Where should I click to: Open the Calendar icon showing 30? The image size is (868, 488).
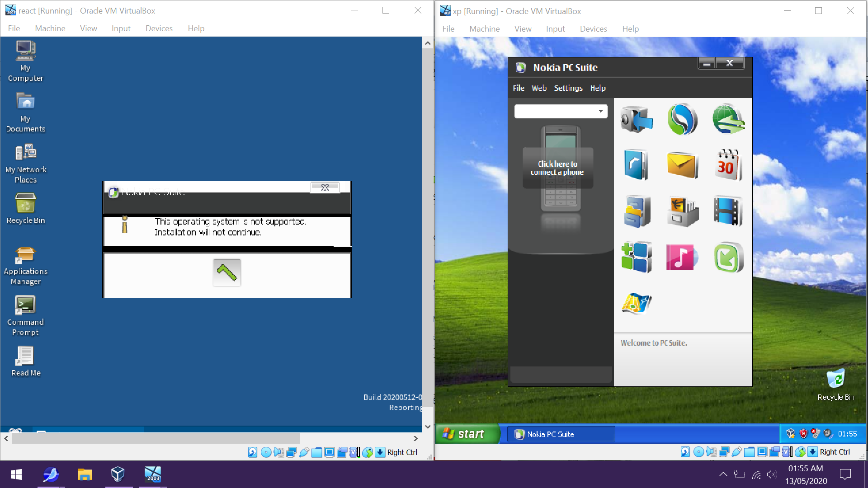pyautogui.click(x=728, y=165)
